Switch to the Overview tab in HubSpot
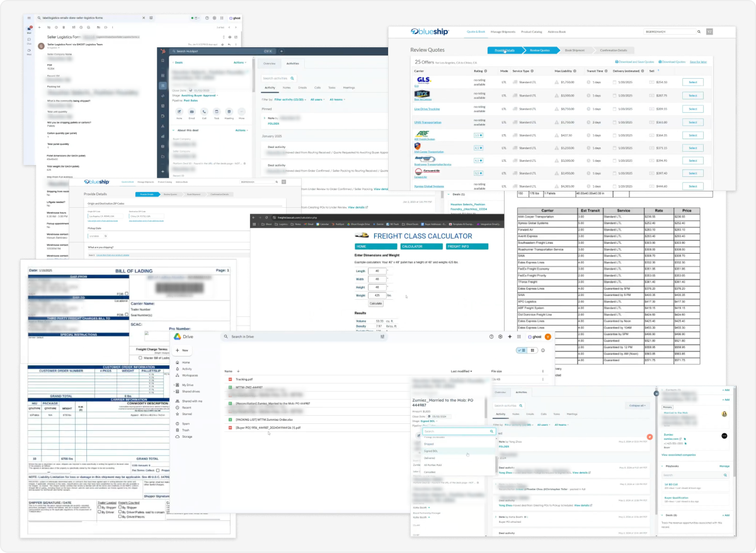 (x=269, y=64)
